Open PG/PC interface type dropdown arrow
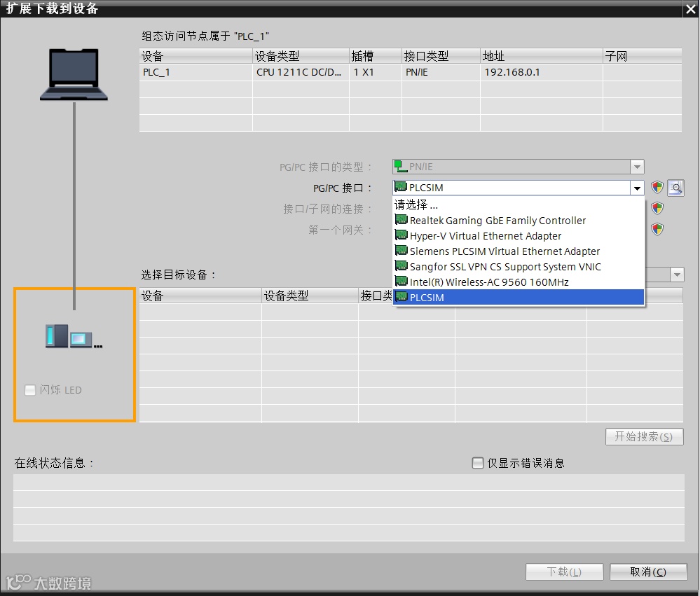Screen dimensions: 700x596 tap(638, 167)
